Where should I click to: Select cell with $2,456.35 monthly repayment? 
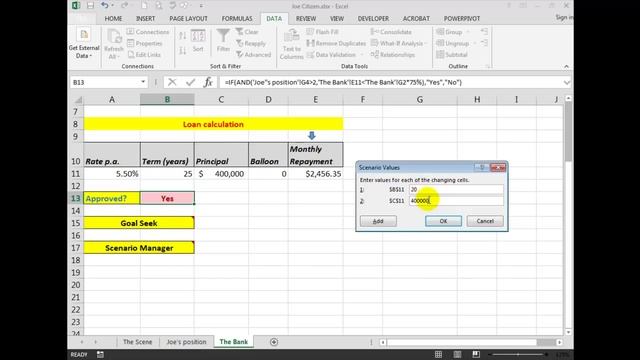click(x=316, y=174)
